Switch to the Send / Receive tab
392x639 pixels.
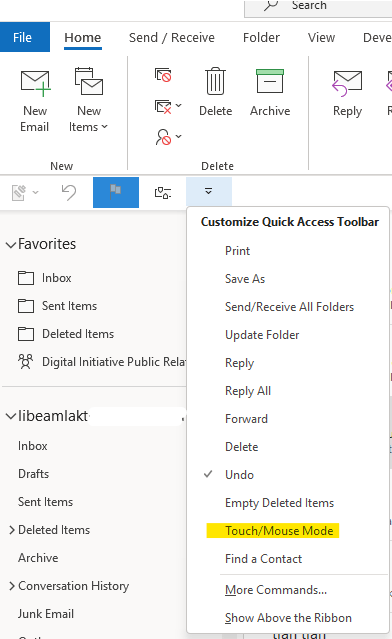pos(172,37)
